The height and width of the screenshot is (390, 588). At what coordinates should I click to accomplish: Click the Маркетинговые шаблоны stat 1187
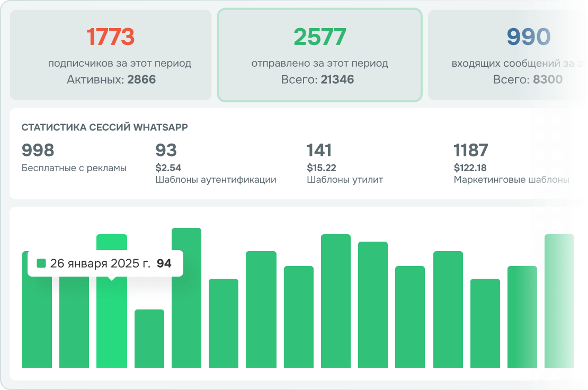pos(471,150)
